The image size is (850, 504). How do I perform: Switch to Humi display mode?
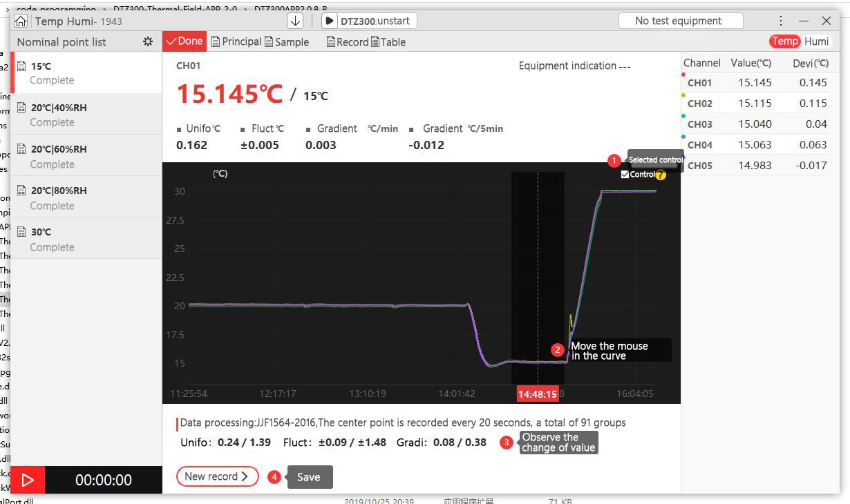click(816, 41)
